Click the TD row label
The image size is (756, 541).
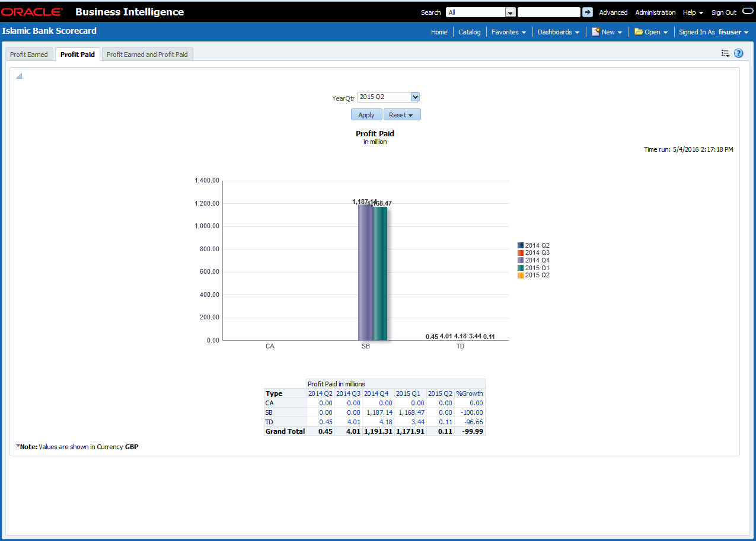pos(269,422)
